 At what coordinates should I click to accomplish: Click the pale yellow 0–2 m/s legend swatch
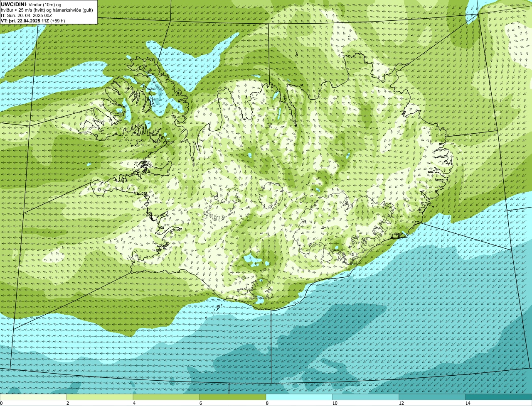pos(33,397)
